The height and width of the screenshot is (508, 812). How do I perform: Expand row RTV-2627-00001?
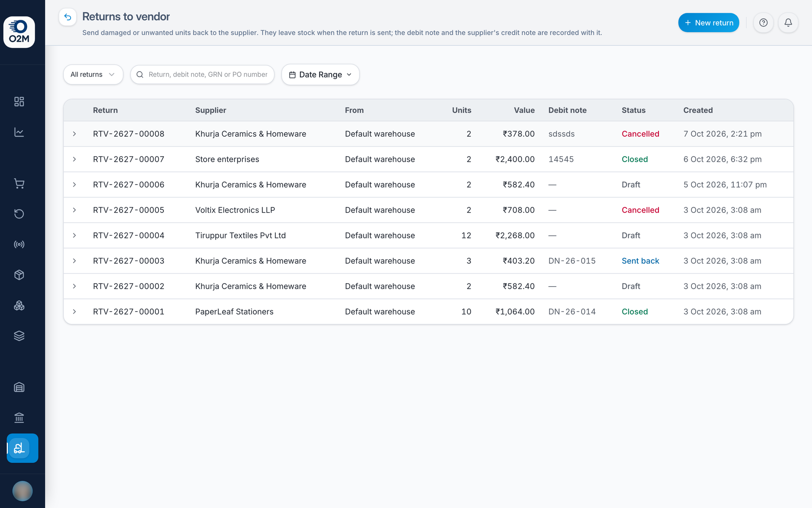pyautogui.click(x=74, y=312)
